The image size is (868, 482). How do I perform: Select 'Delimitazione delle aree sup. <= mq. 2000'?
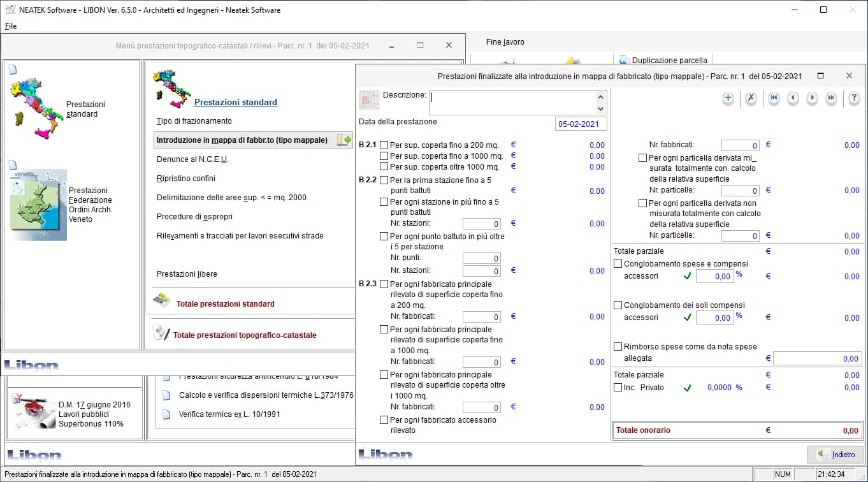click(231, 198)
